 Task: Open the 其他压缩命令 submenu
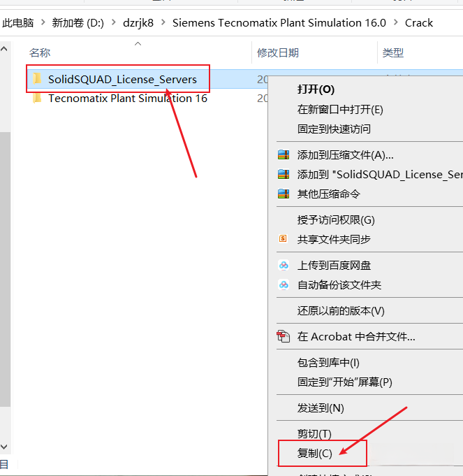click(x=329, y=194)
